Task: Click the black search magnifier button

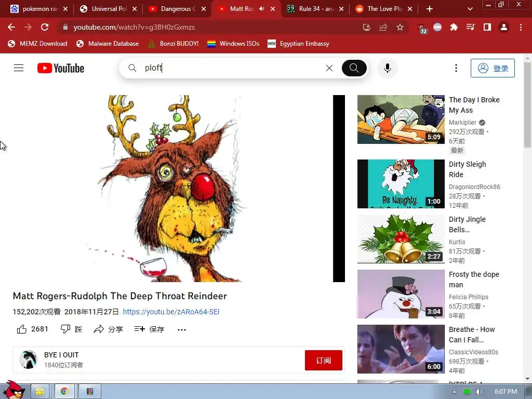Action: [x=354, y=68]
